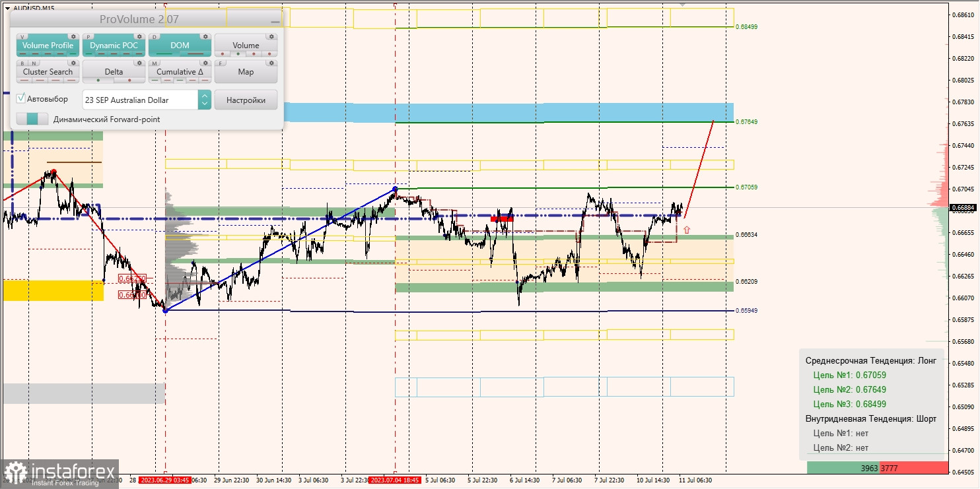Image resolution: width=980 pixels, height=489 pixels.
Task: Click the current price tag 0.66884
Action: pyautogui.click(x=963, y=207)
